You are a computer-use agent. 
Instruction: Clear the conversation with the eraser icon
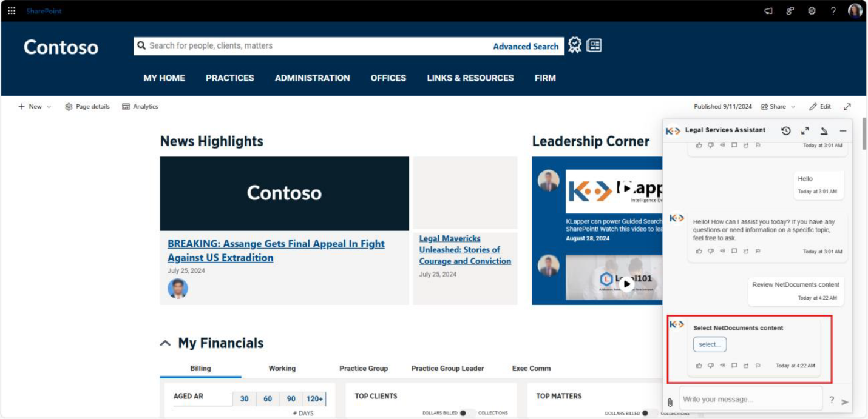tap(824, 130)
